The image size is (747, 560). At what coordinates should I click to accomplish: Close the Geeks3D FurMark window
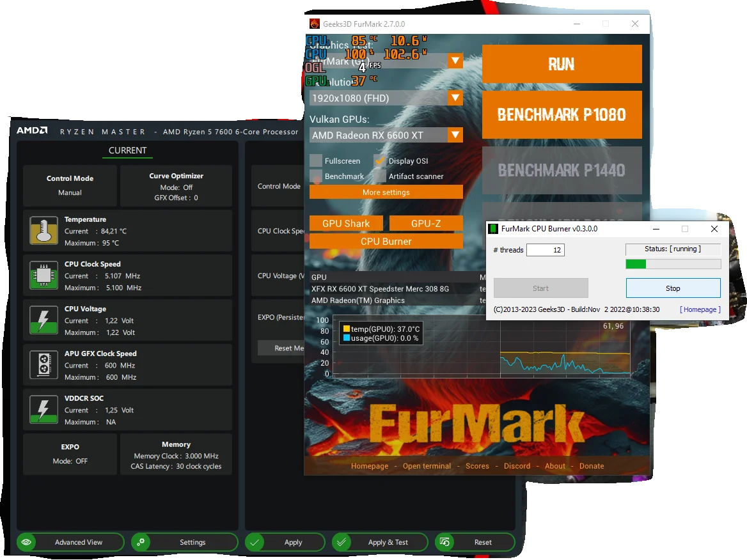(635, 24)
